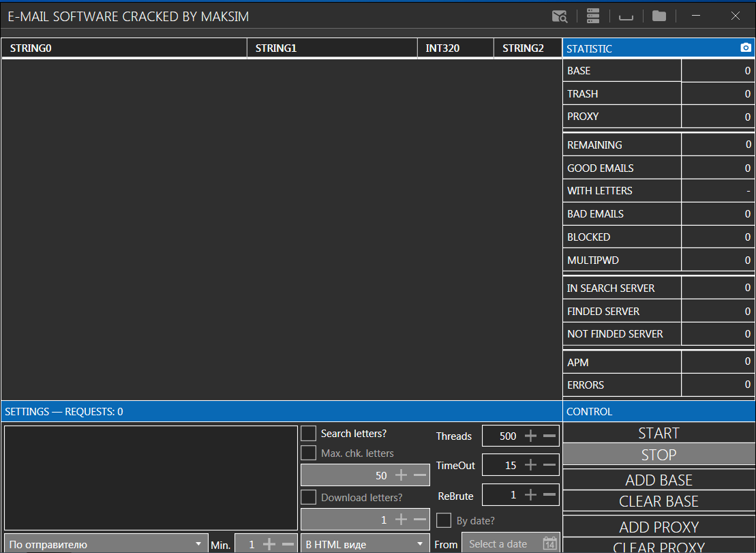The image size is (756, 553).
Task: Click the STRING0 column header
Action: point(124,48)
